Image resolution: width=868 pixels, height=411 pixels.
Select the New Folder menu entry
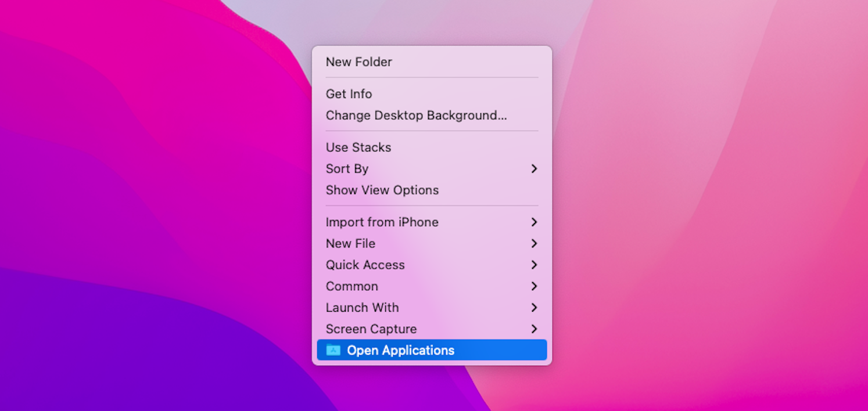pyautogui.click(x=358, y=62)
